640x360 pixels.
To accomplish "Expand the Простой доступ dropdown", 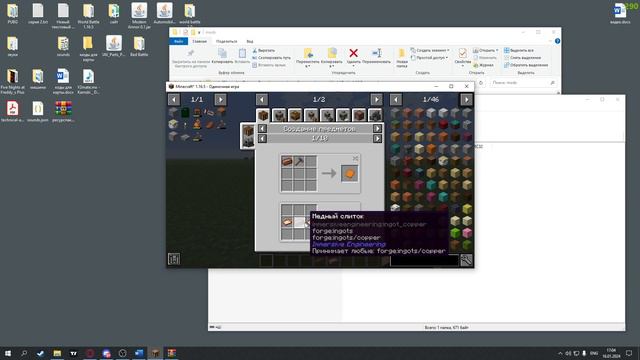I will (429, 58).
